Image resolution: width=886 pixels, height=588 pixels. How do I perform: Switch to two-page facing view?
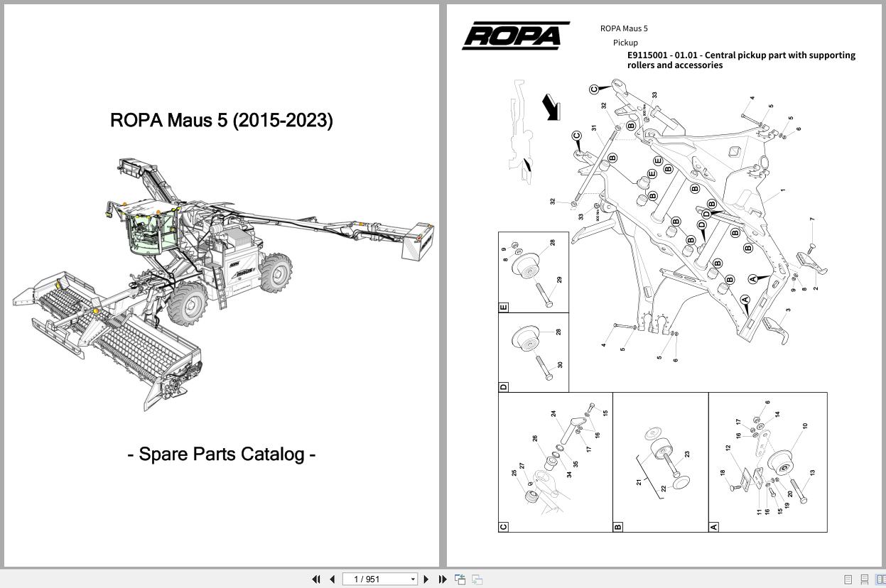[881, 579]
